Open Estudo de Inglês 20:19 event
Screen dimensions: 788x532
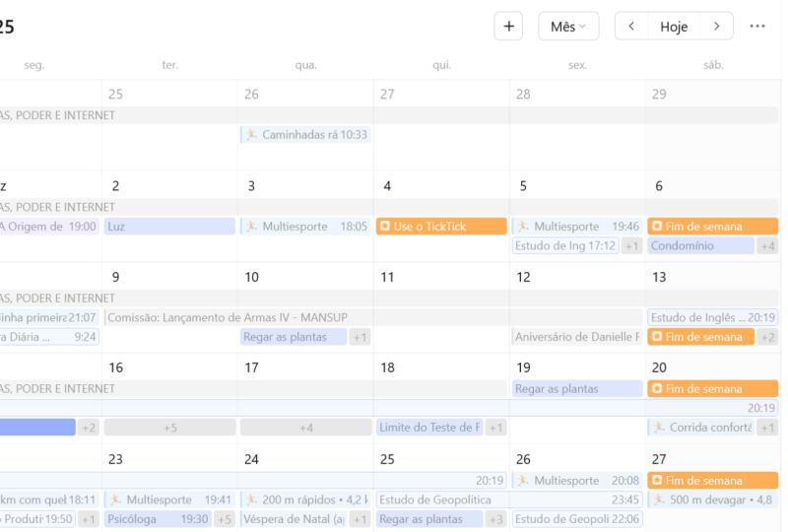(713, 317)
